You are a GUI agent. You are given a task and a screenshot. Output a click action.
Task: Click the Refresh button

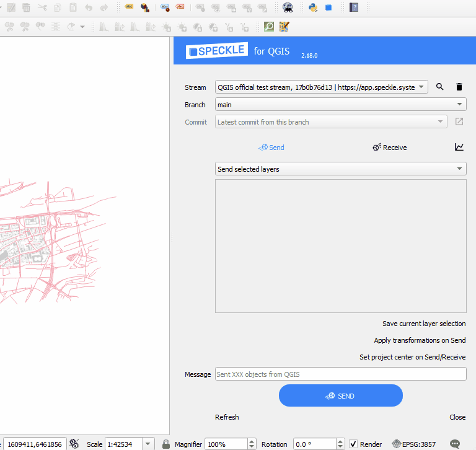(227, 417)
